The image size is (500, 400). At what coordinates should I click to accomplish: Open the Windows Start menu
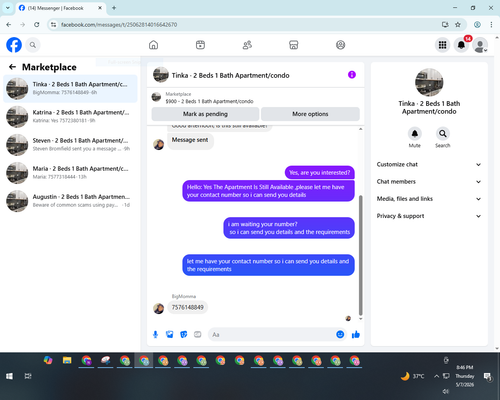pyautogui.click(x=9, y=376)
